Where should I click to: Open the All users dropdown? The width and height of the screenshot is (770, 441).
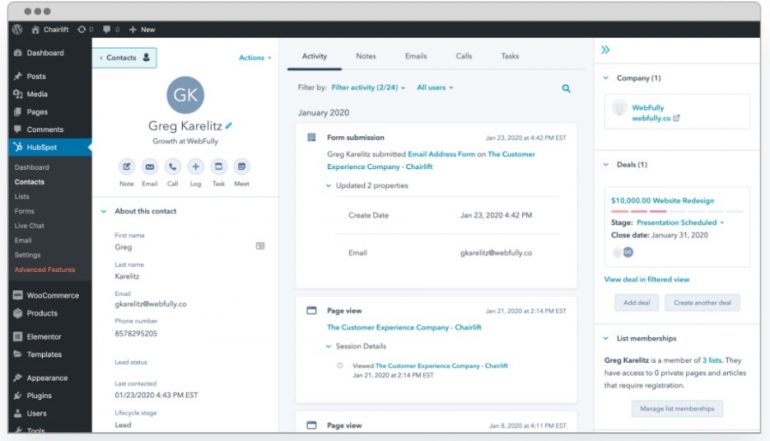(435, 87)
